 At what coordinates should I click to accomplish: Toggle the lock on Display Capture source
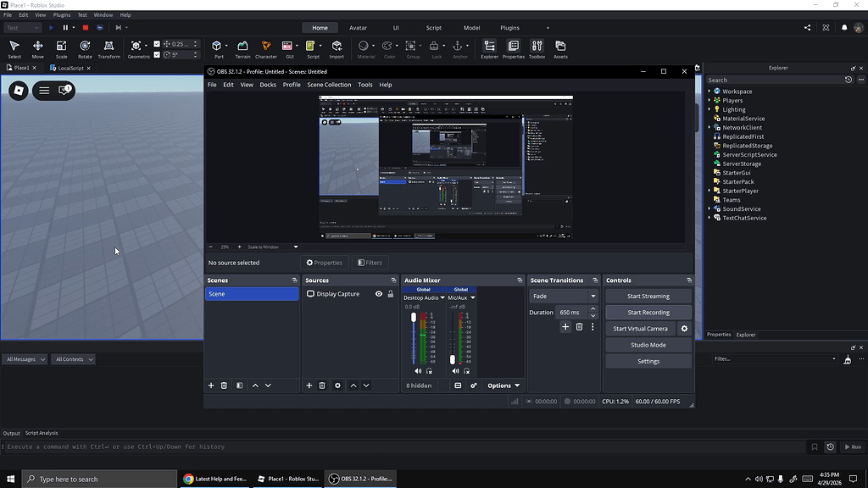click(x=390, y=294)
